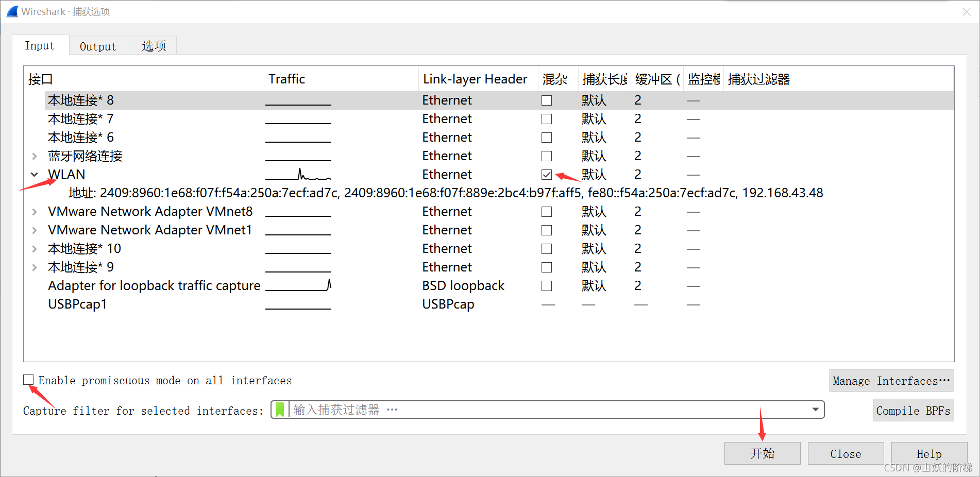Toggle promiscuous checkbox for 本地连接* 7

click(547, 119)
